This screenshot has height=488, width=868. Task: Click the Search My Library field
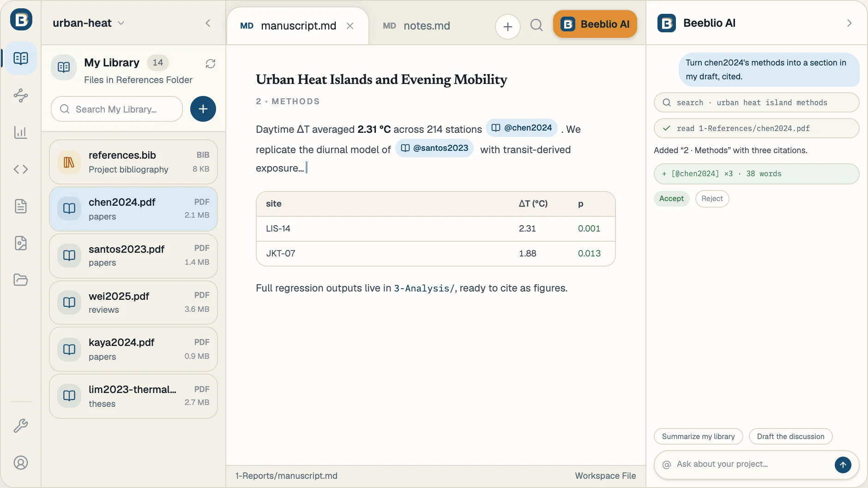point(117,109)
